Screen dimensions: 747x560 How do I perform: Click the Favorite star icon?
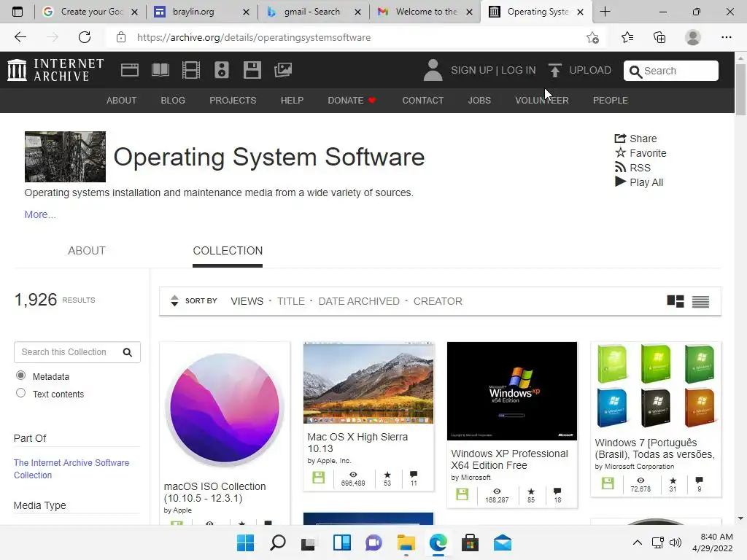[620, 153]
